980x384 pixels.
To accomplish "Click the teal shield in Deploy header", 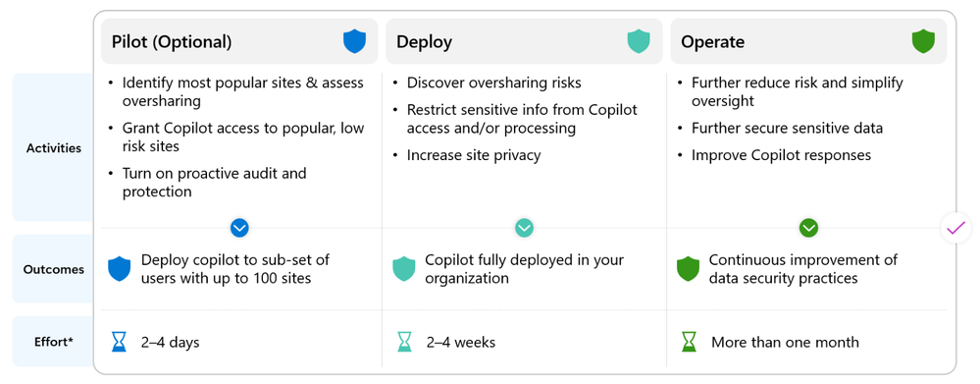I will (x=639, y=42).
